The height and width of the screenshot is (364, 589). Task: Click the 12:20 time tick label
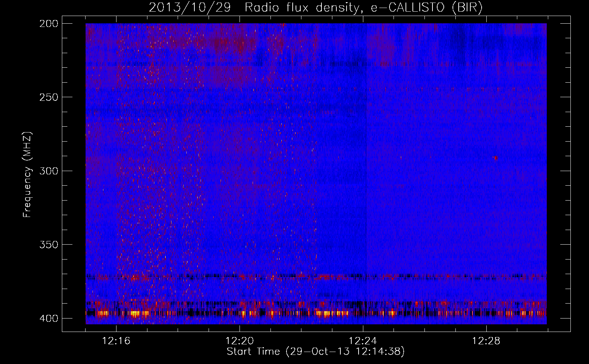(x=240, y=341)
